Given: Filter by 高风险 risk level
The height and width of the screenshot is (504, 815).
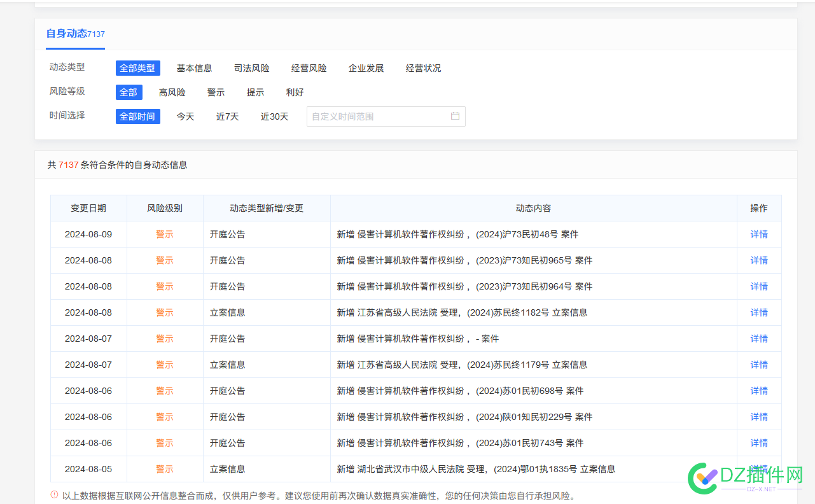Looking at the screenshot, I should click(172, 92).
